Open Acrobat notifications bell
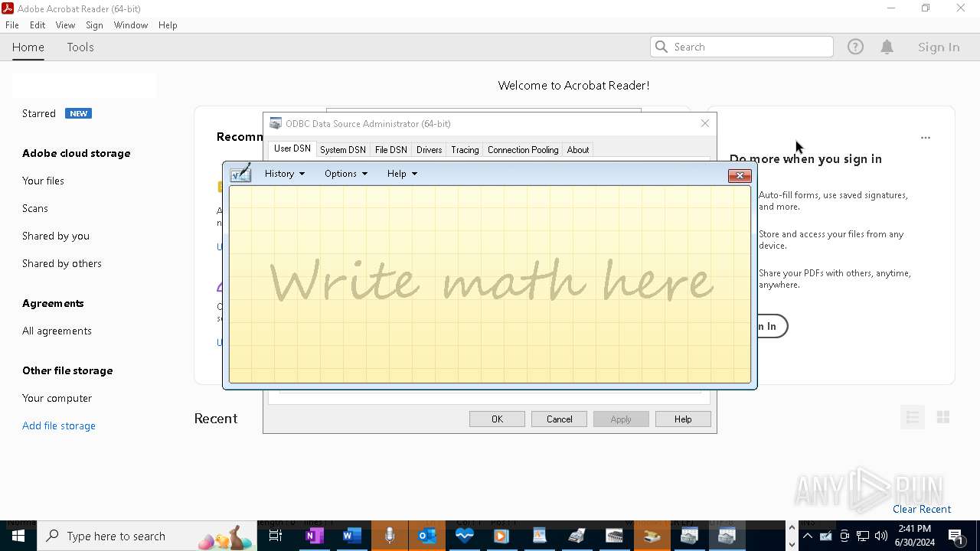The width and height of the screenshot is (980, 551). [887, 47]
